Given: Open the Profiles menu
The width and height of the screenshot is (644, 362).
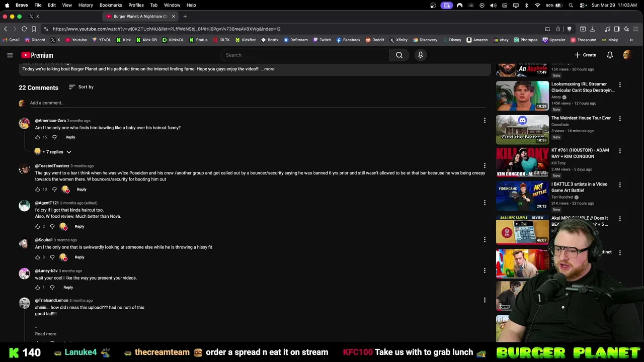Looking at the screenshot, I should (x=136, y=5).
